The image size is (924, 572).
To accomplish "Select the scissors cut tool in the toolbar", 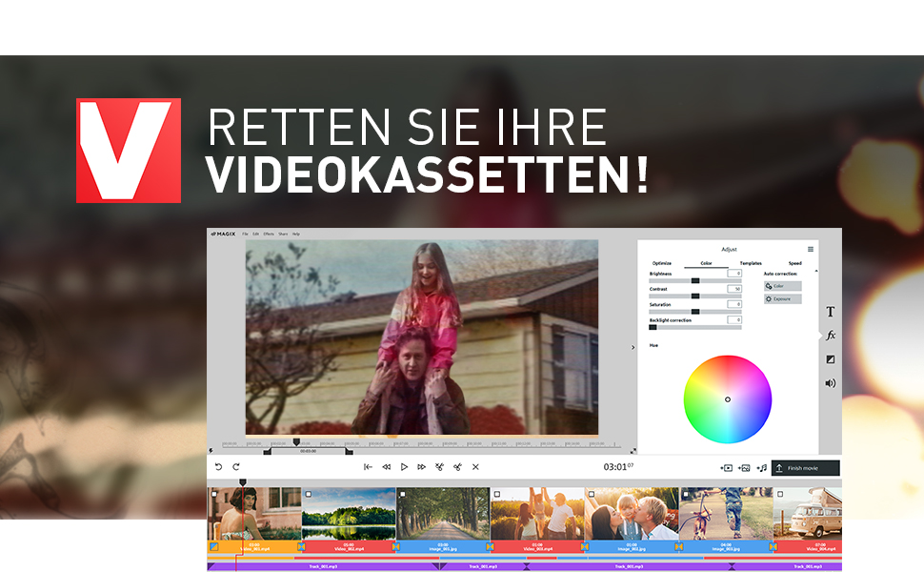I will click(439, 467).
